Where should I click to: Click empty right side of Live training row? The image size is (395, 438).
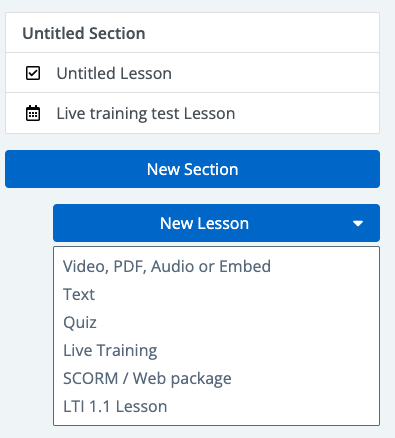coord(307,113)
